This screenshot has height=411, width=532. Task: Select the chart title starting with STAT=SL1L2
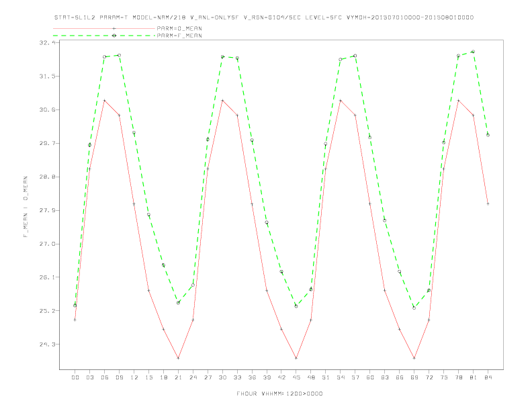pyautogui.click(x=263, y=17)
